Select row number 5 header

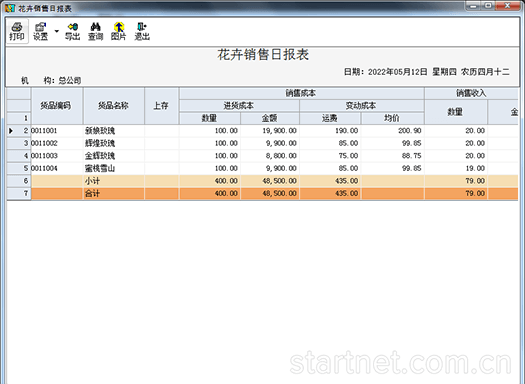[x=19, y=168]
